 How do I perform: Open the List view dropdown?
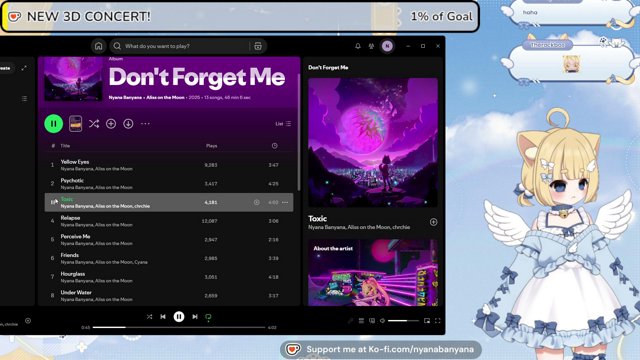283,124
